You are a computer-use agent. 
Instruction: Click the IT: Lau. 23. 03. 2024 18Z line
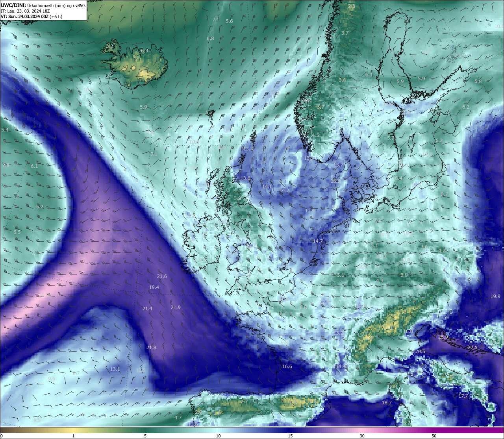click(x=25, y=11)
